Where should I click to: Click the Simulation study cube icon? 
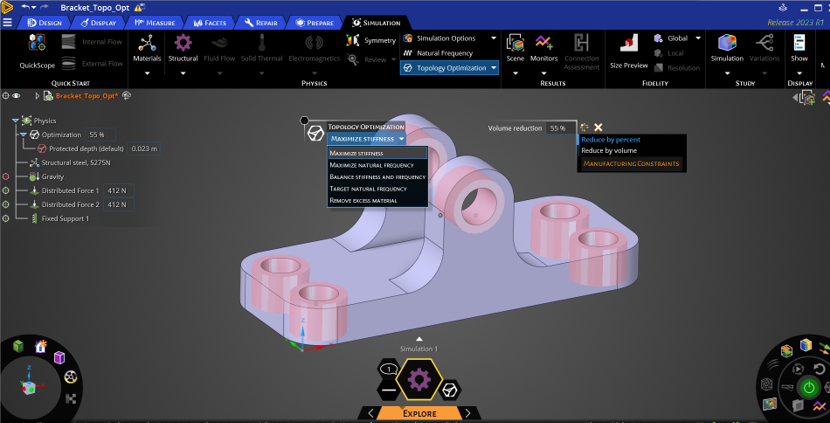coord(727,43)
